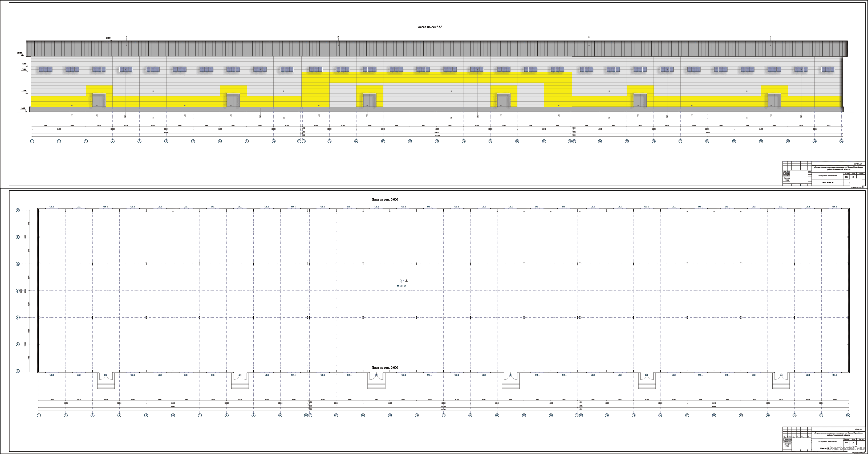
Task: Click axis bubble А at the plan's left edge
Action: pos(18,371)
